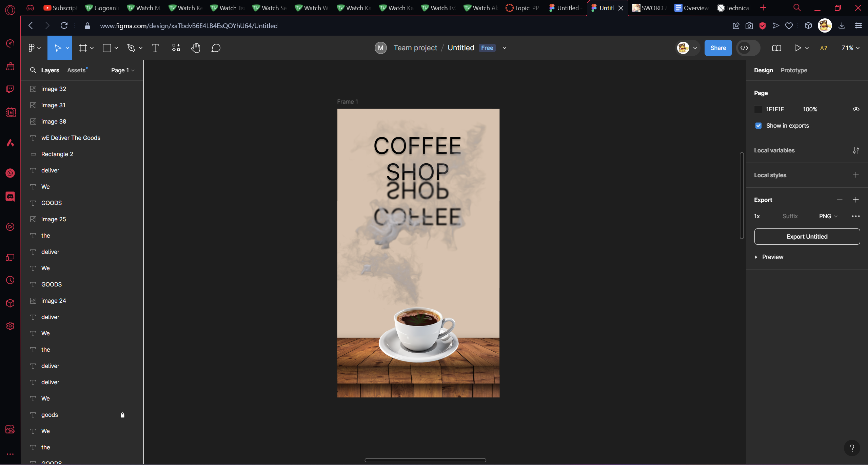The image size is (868, 465).
Task: Open the Figma main menu icon
Action: pos(32,48)
